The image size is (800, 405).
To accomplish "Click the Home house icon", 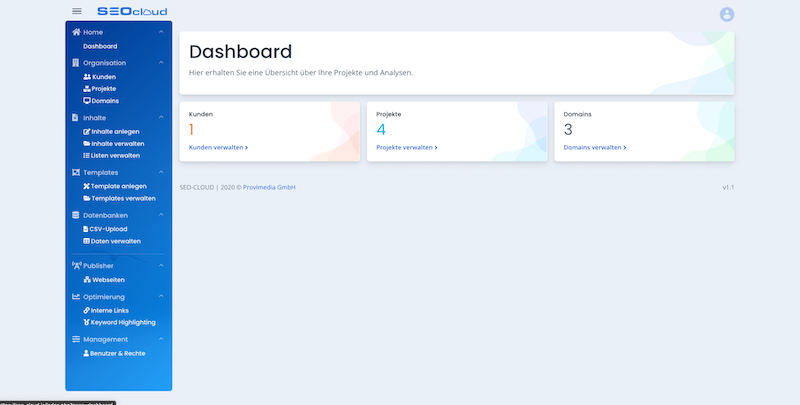I will (76, 32).
